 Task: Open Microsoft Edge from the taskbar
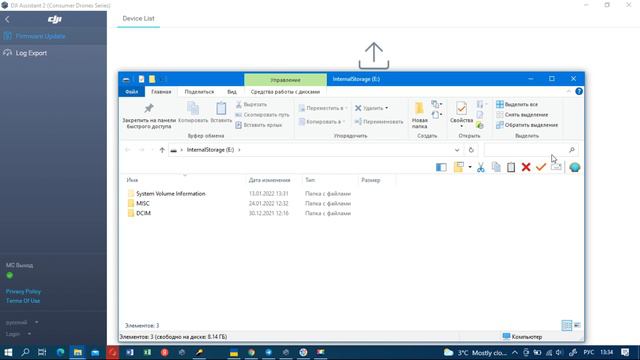coord(60,352)
